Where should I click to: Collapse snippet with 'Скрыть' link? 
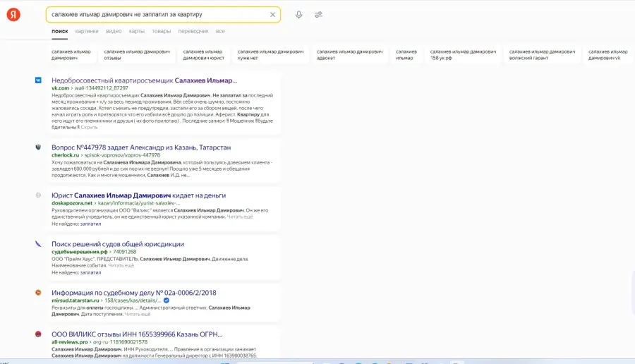(x=89, y=127)
